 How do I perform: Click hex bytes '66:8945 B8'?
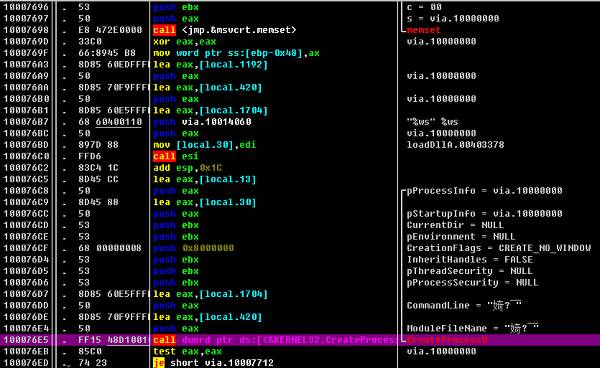107,53
